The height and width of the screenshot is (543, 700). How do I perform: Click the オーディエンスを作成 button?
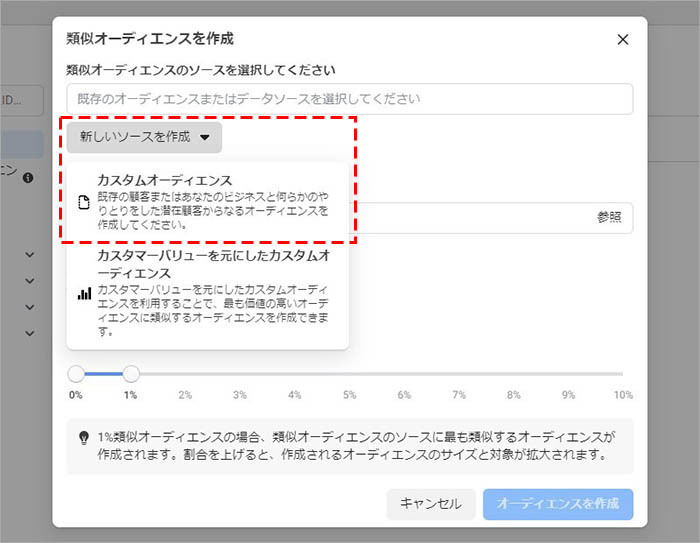pyautogui.click(x=558, y=503)
